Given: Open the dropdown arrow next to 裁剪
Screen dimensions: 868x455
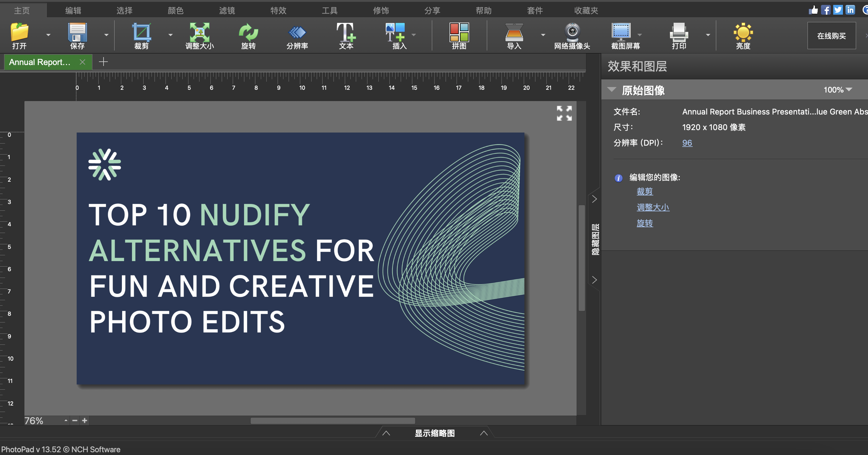Looking at the screenshot, I should tap(170, 35).
